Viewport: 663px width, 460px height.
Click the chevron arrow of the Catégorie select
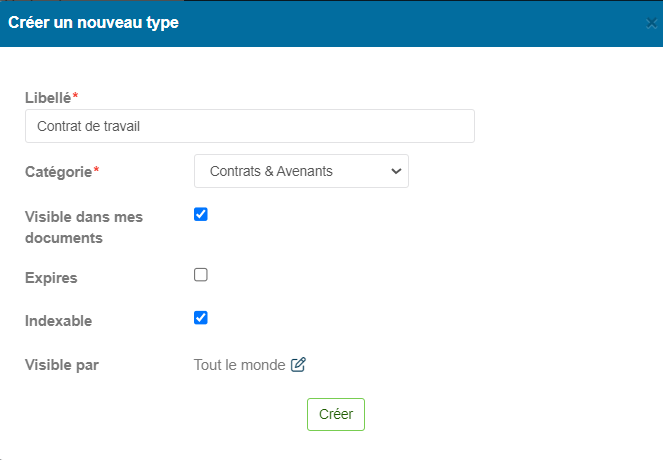tap(396, 171)
